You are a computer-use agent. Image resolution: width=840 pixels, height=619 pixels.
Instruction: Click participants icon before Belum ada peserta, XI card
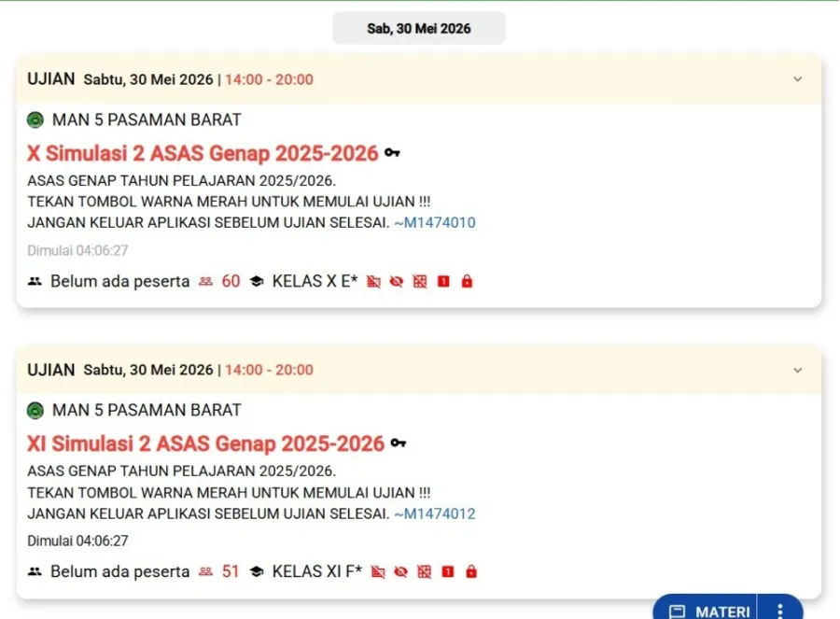coord(35,571)
